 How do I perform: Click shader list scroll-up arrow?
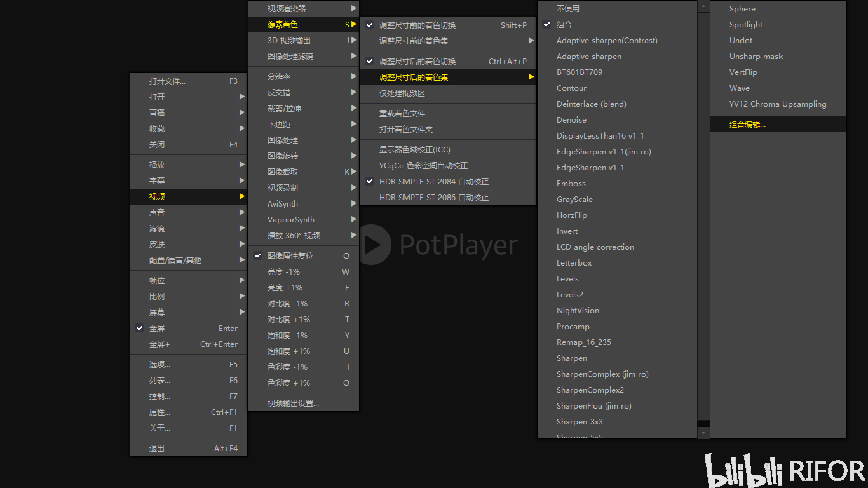[x=703, y=6]
